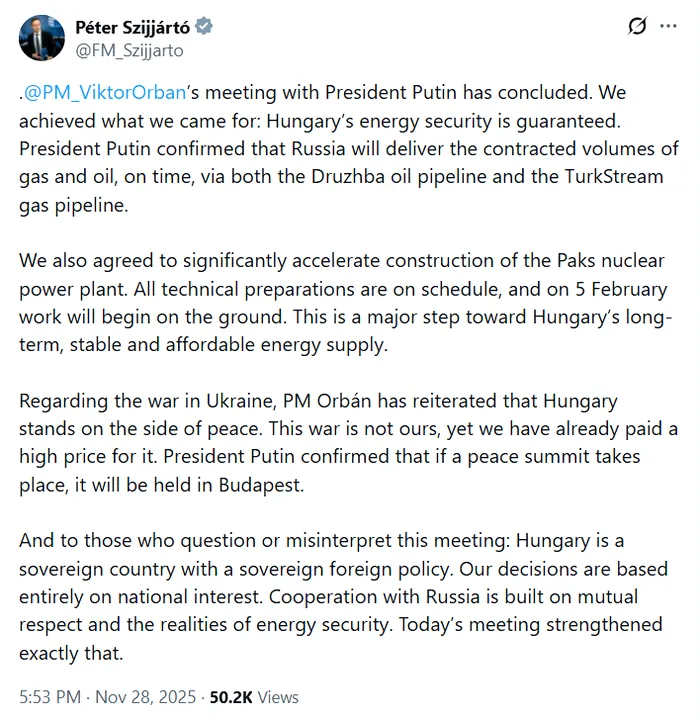
Task: Open the three-dot More options menu
Action: point(668,27)
